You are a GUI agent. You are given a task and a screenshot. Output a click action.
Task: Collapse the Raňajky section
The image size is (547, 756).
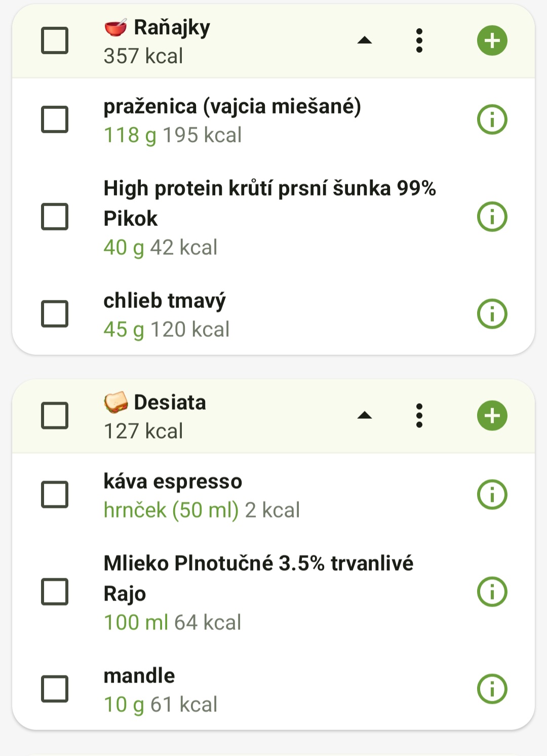point(365,41)
